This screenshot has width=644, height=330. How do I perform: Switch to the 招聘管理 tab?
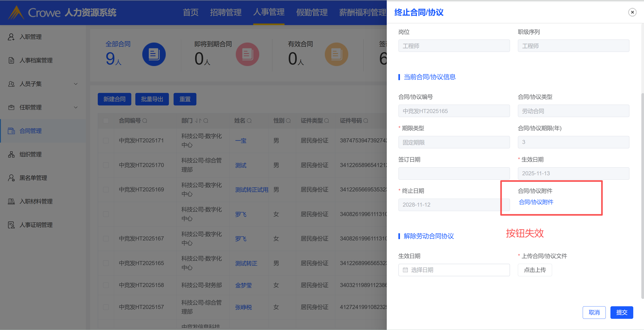coord(225,12)
